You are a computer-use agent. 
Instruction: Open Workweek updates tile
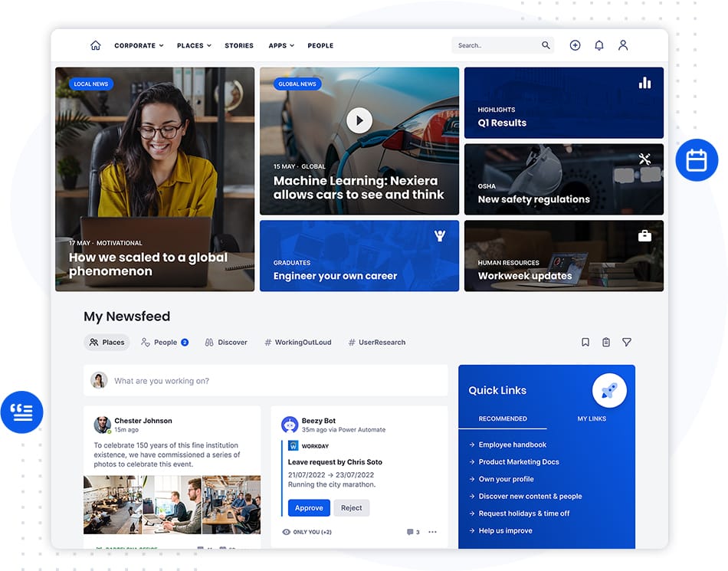coord(564,256)
